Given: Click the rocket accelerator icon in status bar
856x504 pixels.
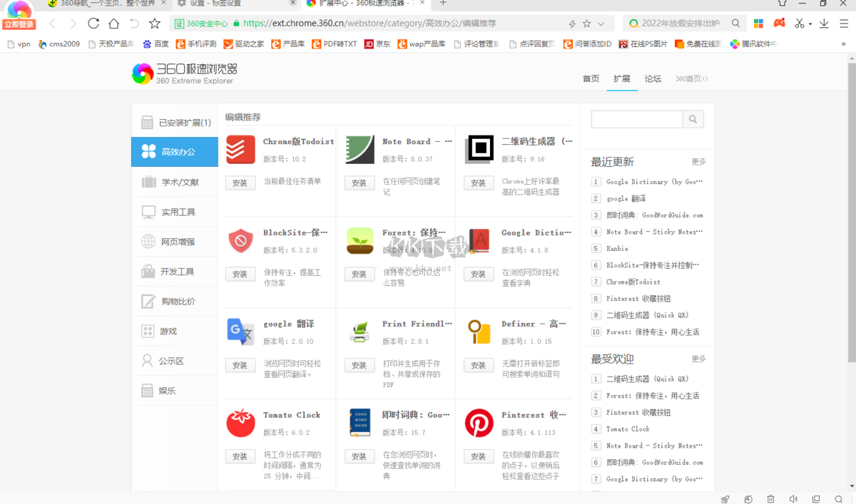Looking at the screenshot, I should pos(725,499).
